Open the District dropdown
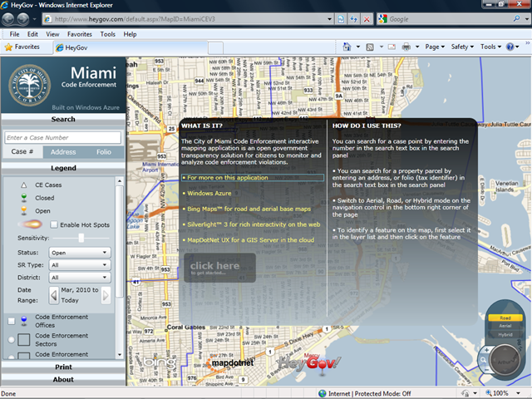Viewport: 532px width, 399px height. (x=80, y=278)
